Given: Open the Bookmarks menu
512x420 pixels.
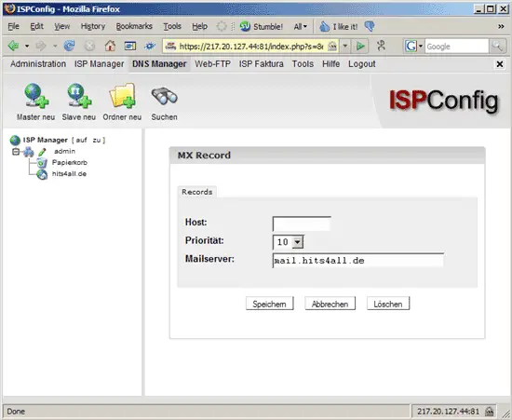Looking at the screenshot, I should tap(134, 26).
